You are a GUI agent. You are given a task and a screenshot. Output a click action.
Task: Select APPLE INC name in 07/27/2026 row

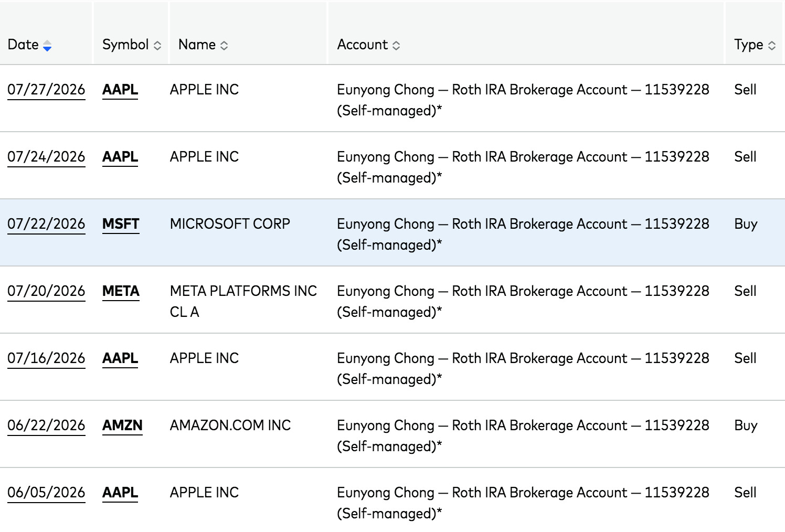coord(204,90)
